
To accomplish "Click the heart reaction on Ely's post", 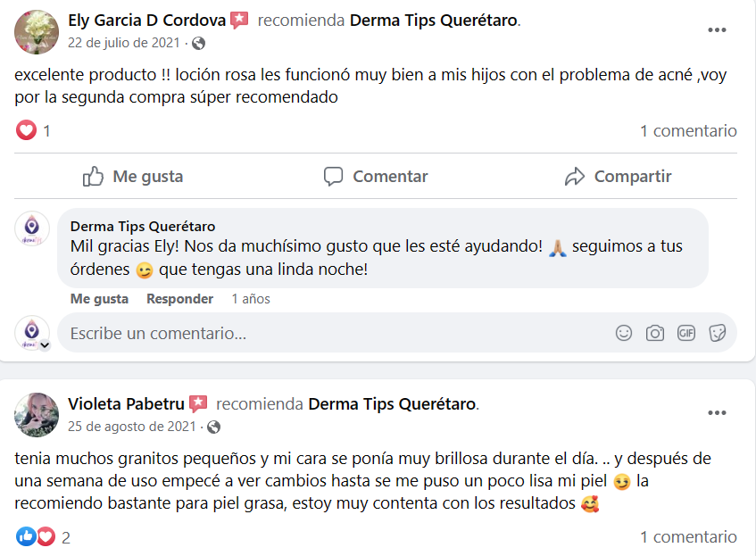I will (x=27, y=131).
